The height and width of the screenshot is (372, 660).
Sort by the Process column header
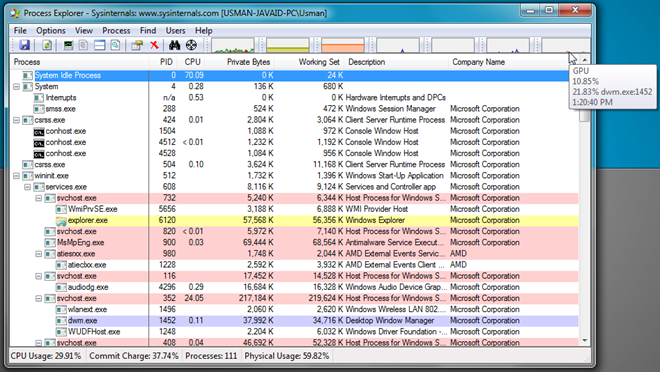click(x=79, y=62)
